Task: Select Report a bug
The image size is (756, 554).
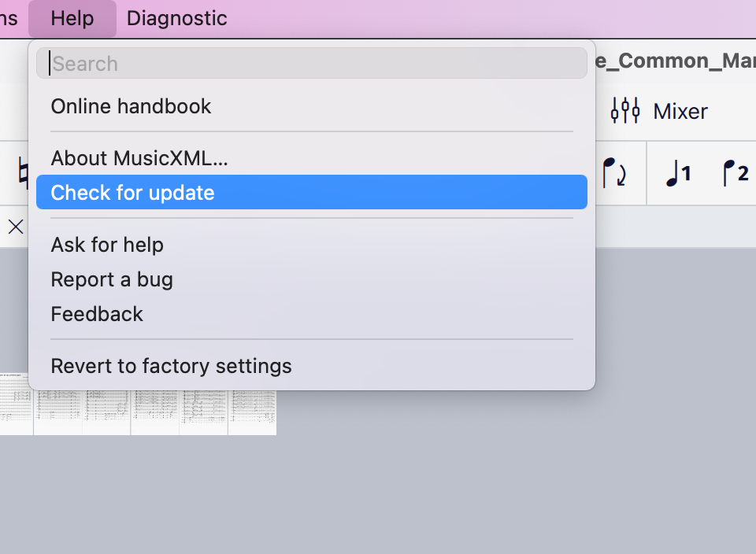Action: 111,279
